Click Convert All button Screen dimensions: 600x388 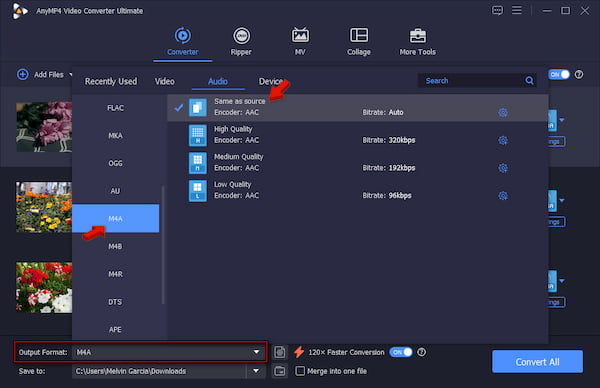coord(537,362)
